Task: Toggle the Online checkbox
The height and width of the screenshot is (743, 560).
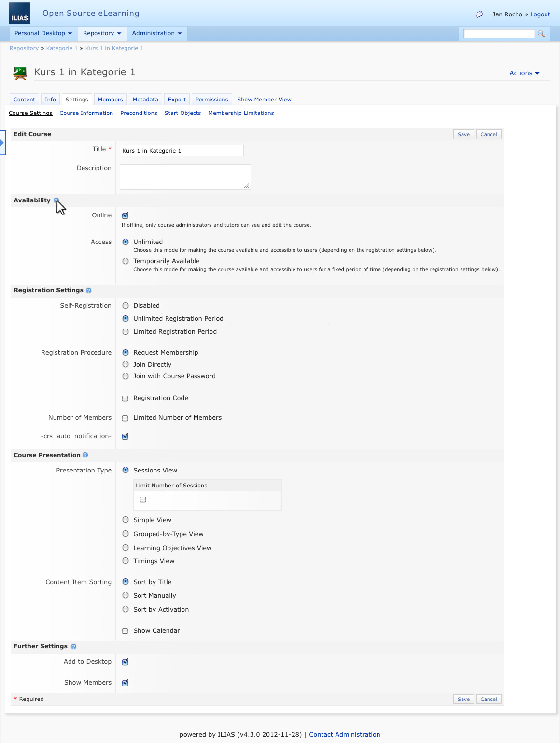Action: point(125,215)
